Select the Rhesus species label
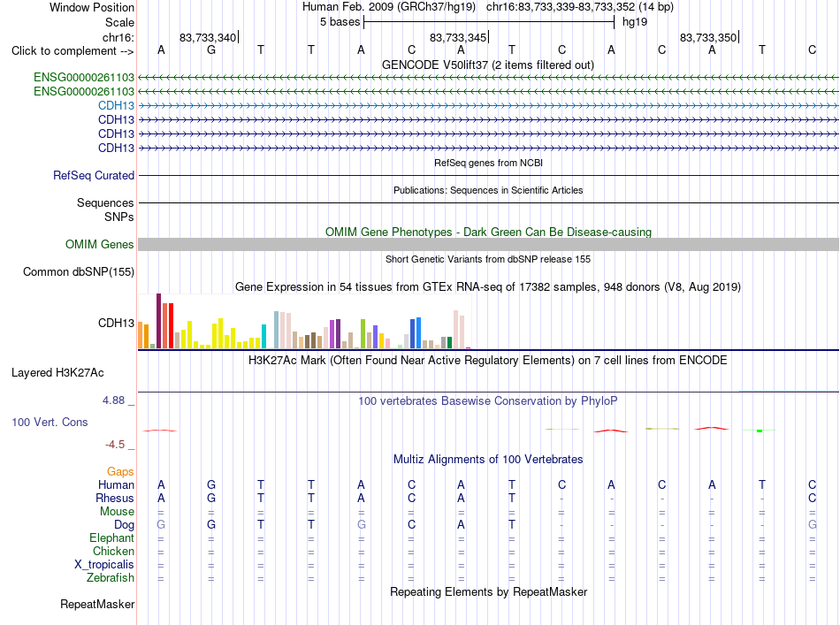The height and width of the screenshot is (625, 840). click(115, 498)
